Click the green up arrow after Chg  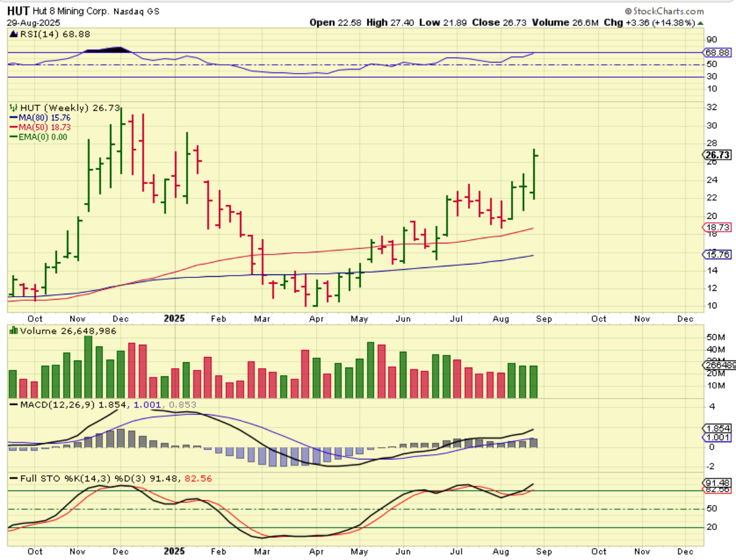[701, 23]
